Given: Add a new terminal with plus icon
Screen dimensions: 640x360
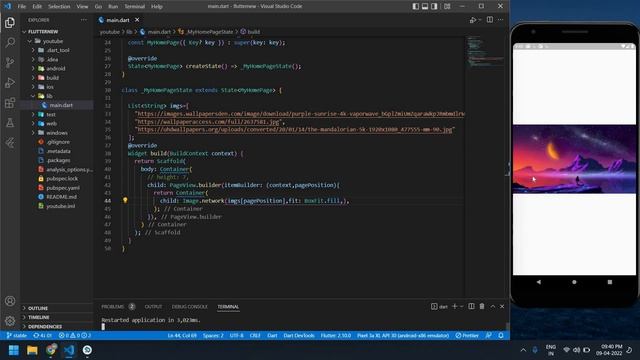Looking at the screenshot, I should 454,306.
